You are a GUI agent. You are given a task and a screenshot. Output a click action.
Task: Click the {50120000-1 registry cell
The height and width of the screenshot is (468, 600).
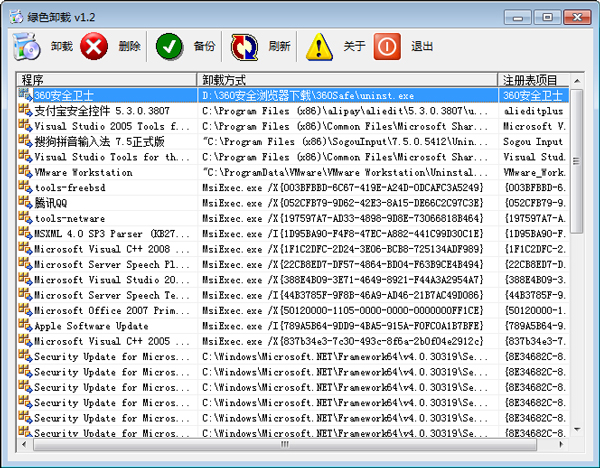click(533, 310)
